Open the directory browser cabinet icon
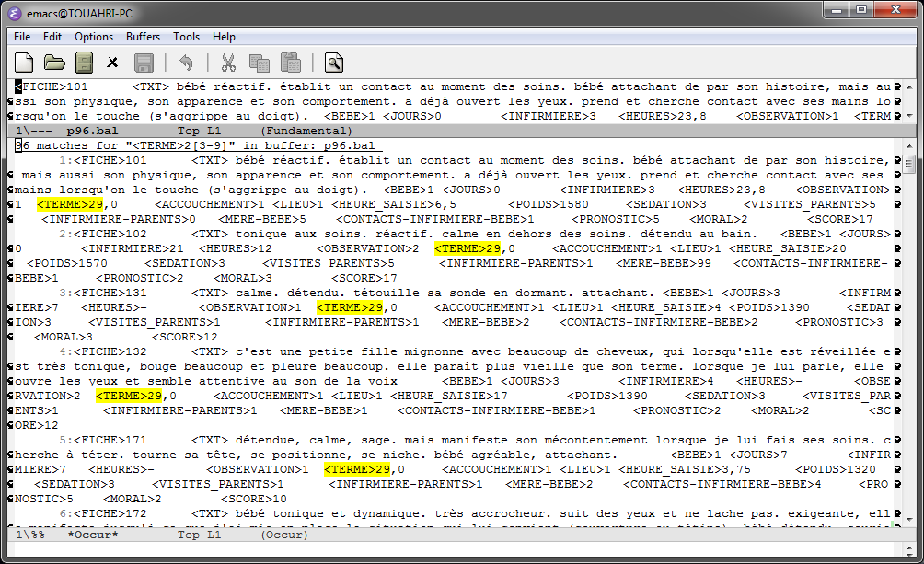924x564 pixels. tap(84, 63)
